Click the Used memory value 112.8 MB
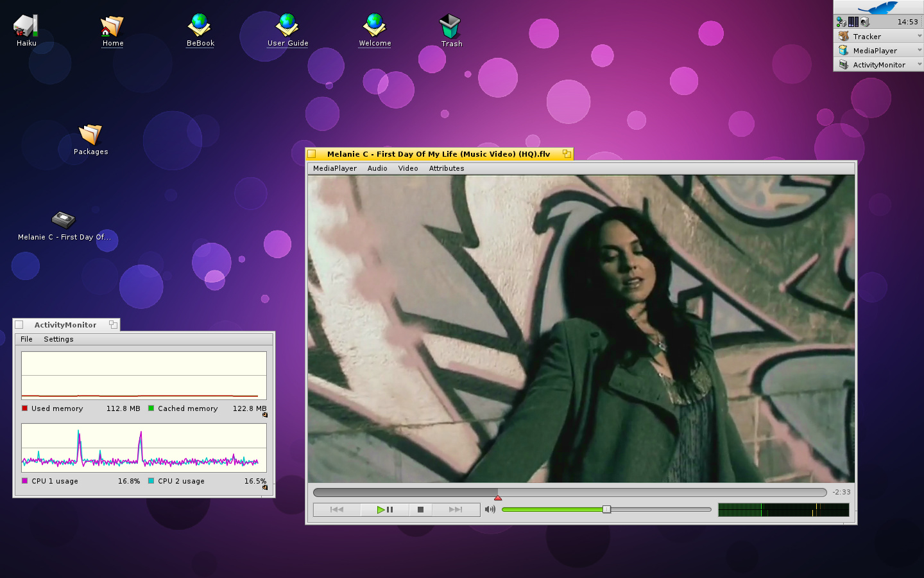 pyautogui.click(x=123, y=408)
